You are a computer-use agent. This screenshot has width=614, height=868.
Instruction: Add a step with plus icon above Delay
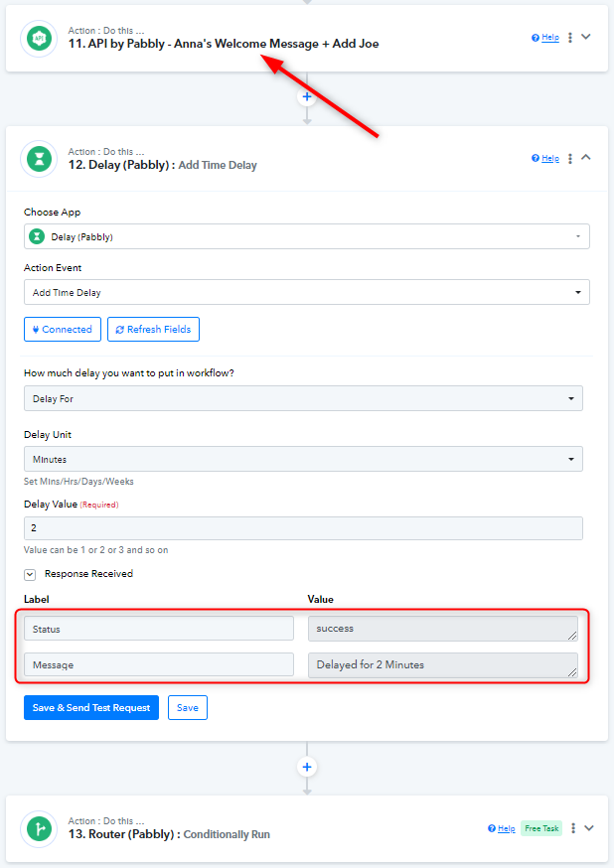point(307,97)
